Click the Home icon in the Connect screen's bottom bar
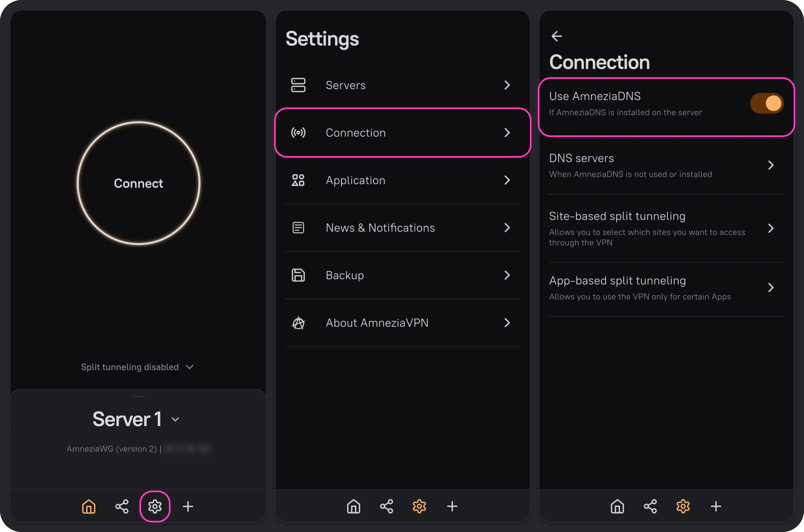The height and width of the screenshot is (532, 804). click(88, 507)
